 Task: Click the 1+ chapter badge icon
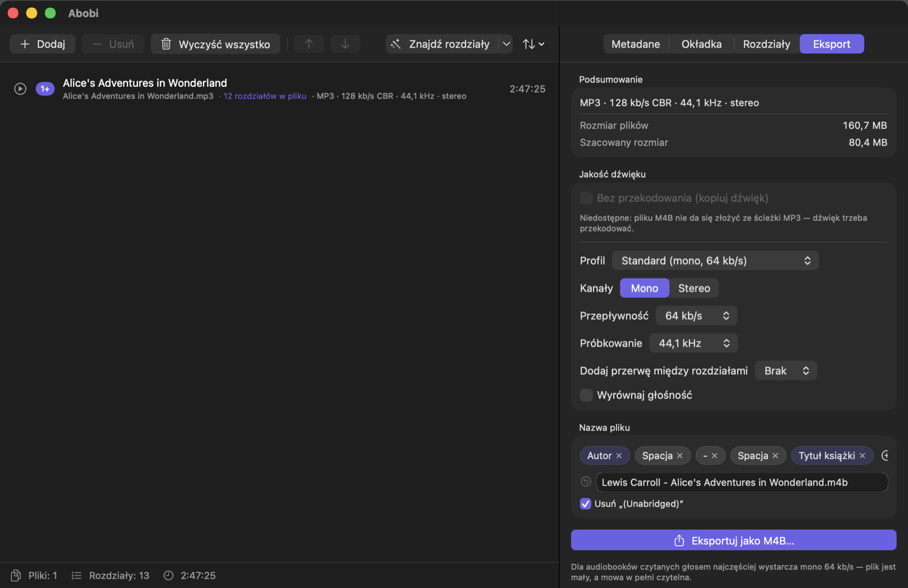coord(45,89)
